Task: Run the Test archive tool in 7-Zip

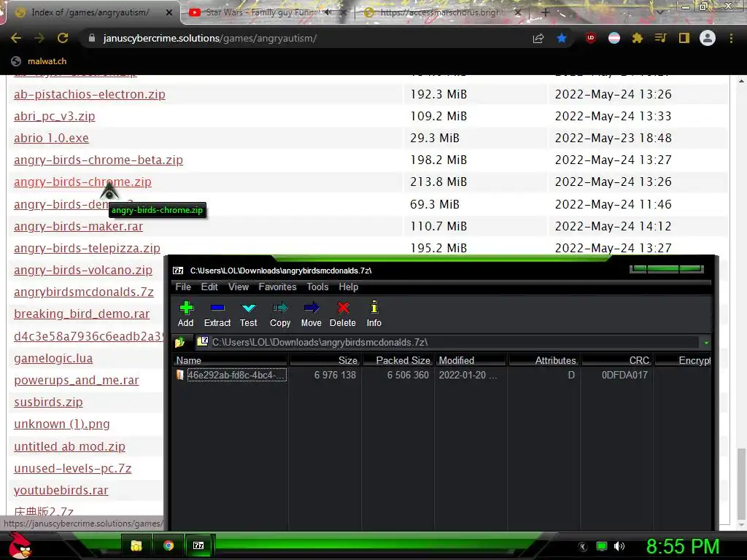Action: pyautogui.click(x=248, y=314)
